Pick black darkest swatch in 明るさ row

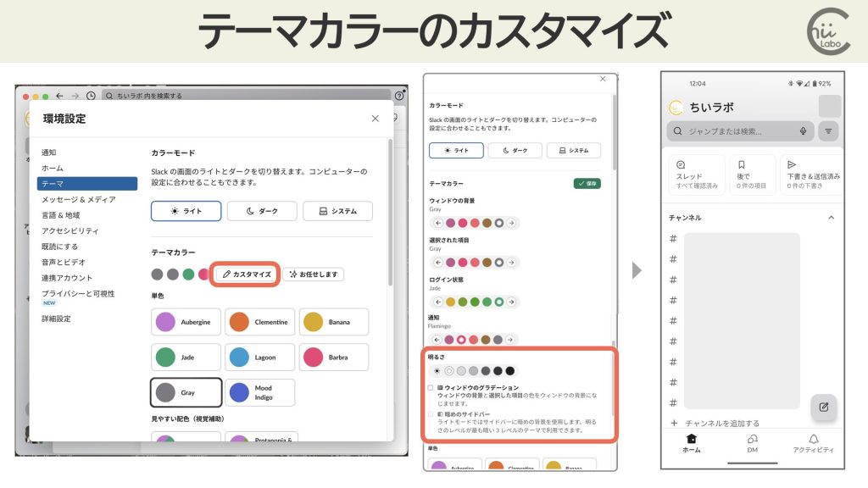tap(509, 371)
